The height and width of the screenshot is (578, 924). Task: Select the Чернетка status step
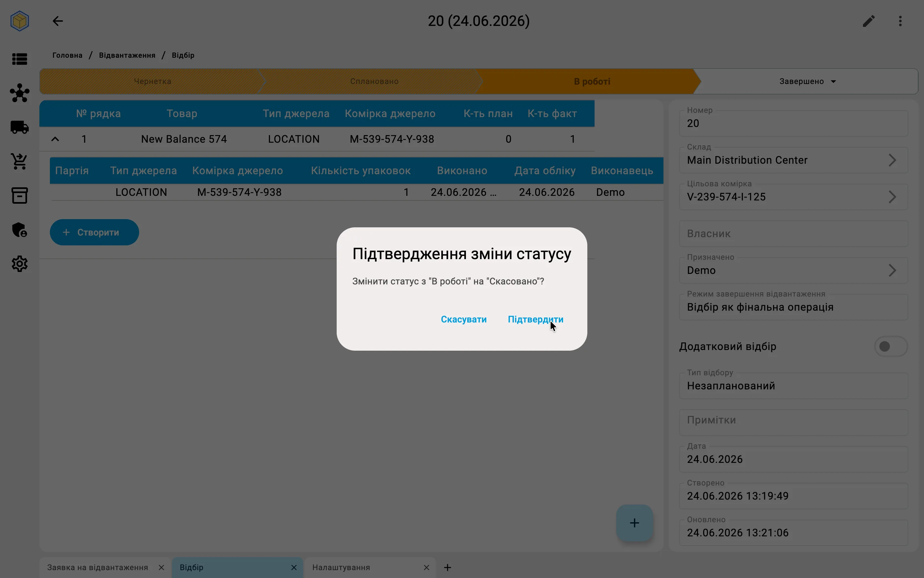coord(152,81)
